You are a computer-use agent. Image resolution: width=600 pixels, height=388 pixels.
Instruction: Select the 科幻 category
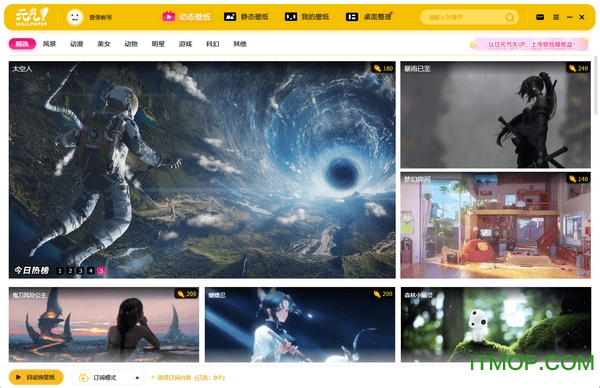[212, 44]
